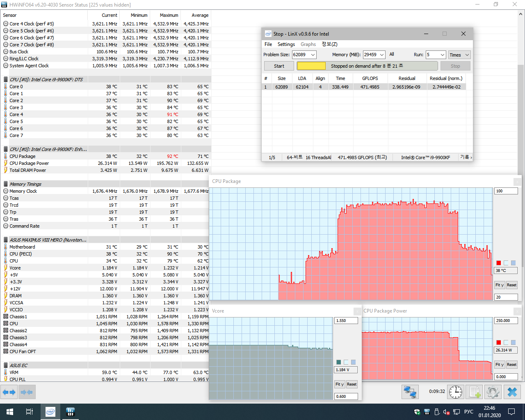
Task: Open Task View on the taskbar
Action: pos(30,412)
